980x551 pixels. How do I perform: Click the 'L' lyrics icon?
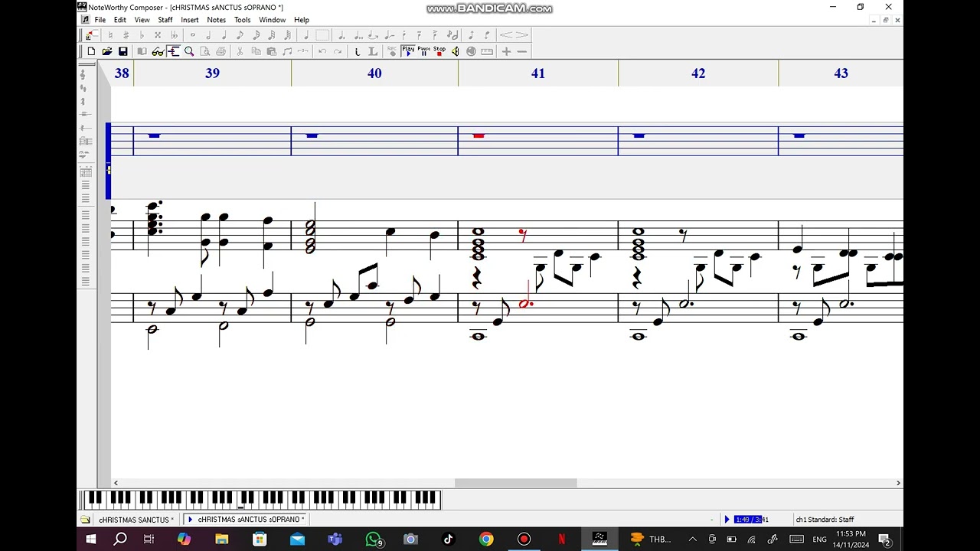click(372, 51)
